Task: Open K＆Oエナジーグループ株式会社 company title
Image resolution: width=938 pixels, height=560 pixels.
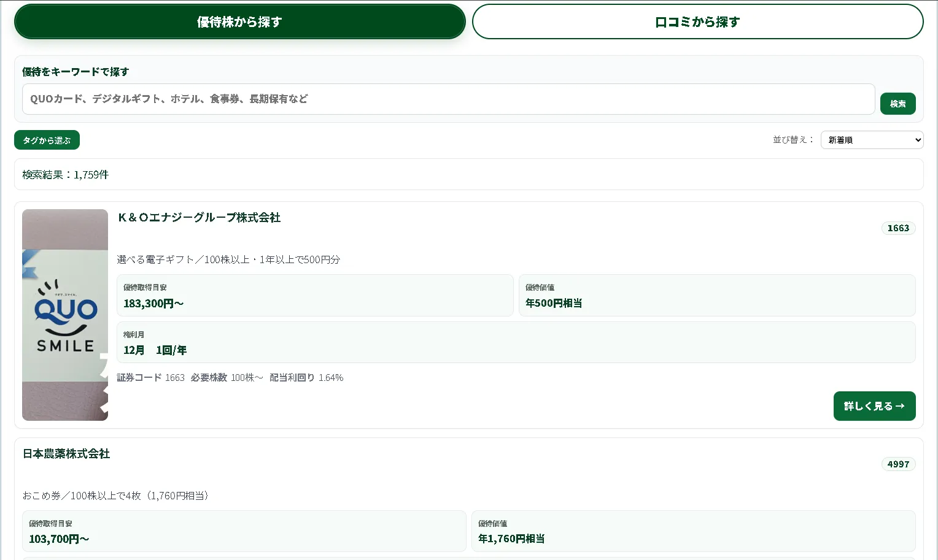Action: pyautogui.click(x=199, y=218)
